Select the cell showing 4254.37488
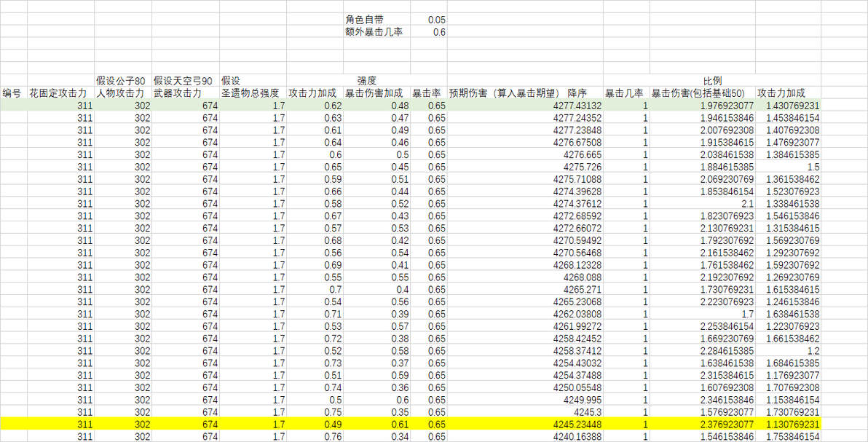This screenshot has width=868, height=442. pyautogui.click(x=525, y=376)
